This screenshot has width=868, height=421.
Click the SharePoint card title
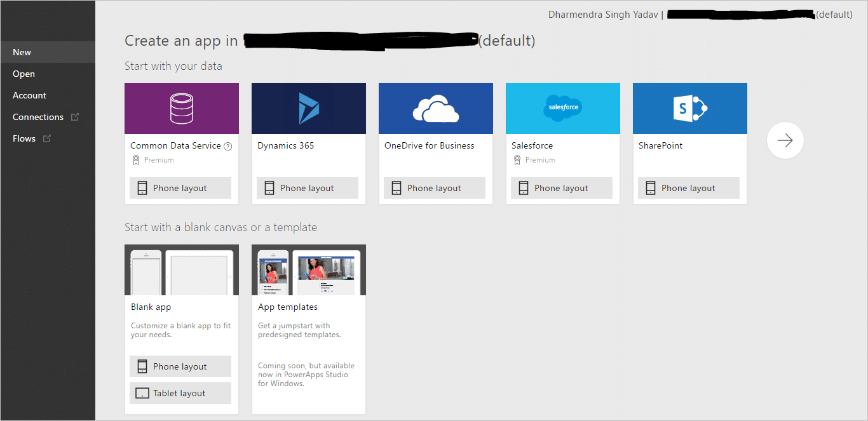point(661,145)
